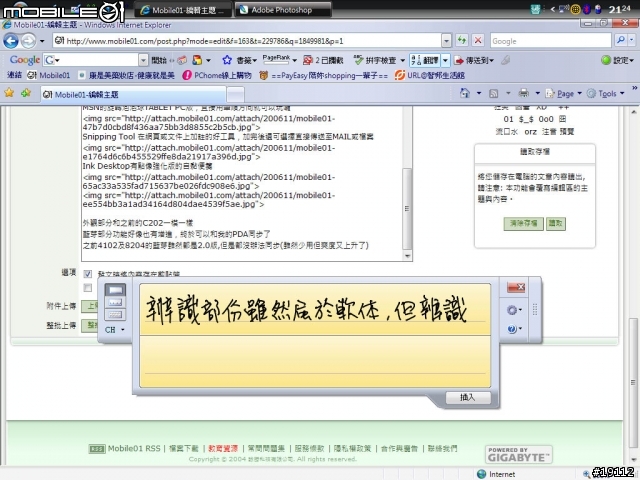Screen dimensions: 640x480
Task: Open the input panel help question menu
Action: pyautogui.click(x=514, y=329)
